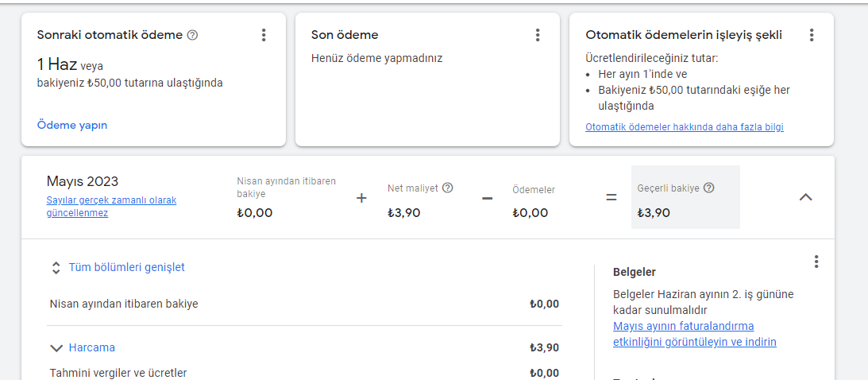868x380 pixels.
Task: Click help icon beside Sonraki otomatik ödeme
Action: point(193,35)
